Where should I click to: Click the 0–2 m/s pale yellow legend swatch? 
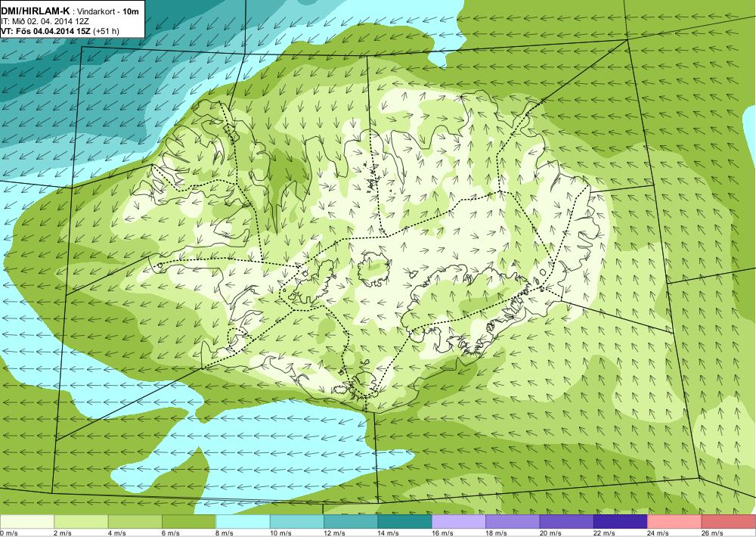[x=27, y=522]
